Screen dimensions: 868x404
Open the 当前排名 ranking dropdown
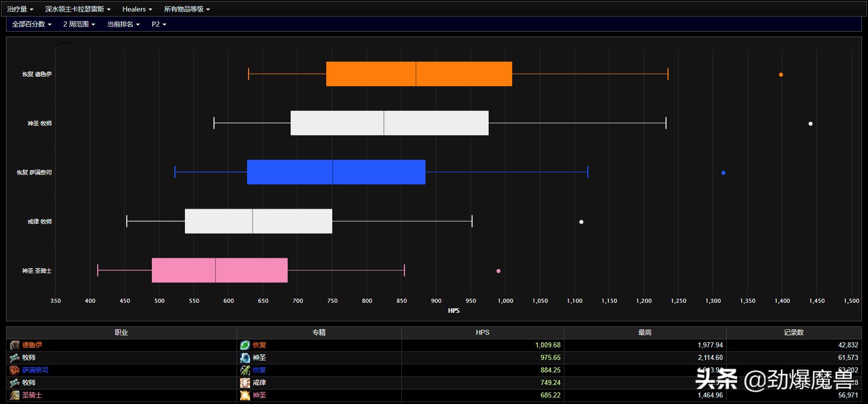[x=123, y=24]
